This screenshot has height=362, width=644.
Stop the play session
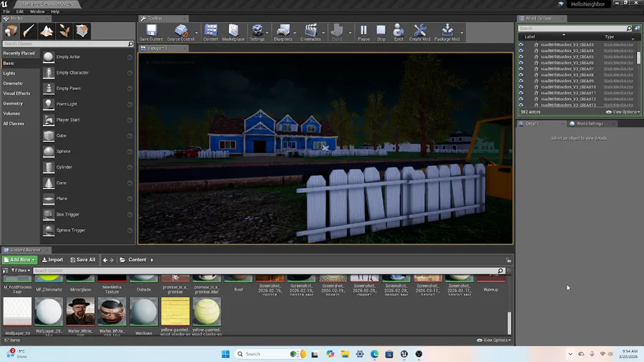(381, 32)
